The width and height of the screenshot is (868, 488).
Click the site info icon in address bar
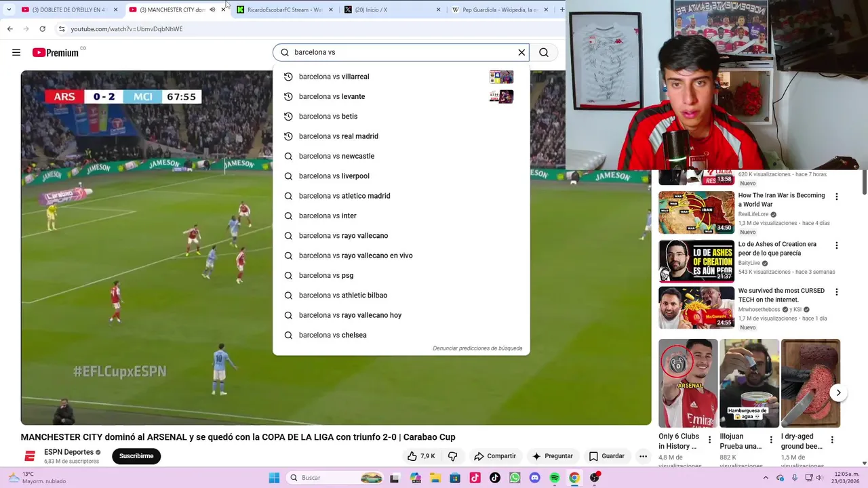coord(62,29)
